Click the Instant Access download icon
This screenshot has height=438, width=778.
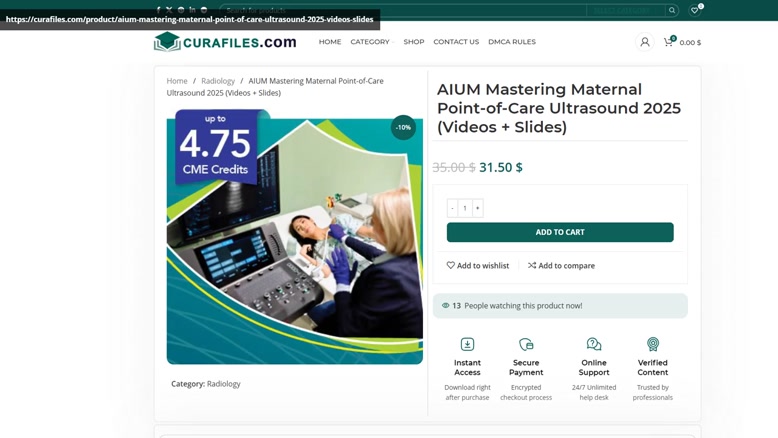[x=467, y=344]
